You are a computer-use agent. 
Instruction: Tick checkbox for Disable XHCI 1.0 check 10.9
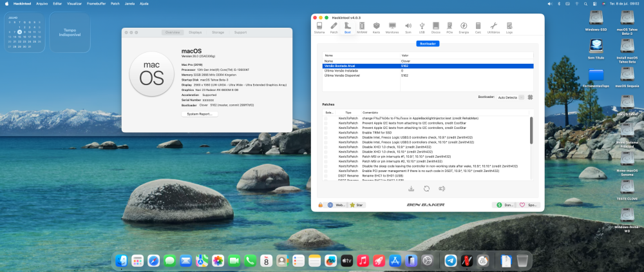point(326,147)
